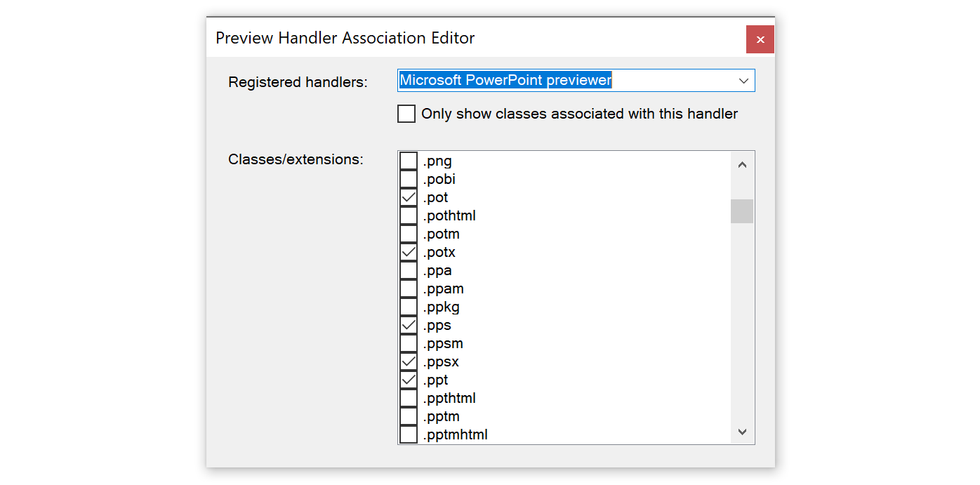This screenshot has height=485, width=980.
Task: Check the .pothtml extension
Action: tap(408, 215)
